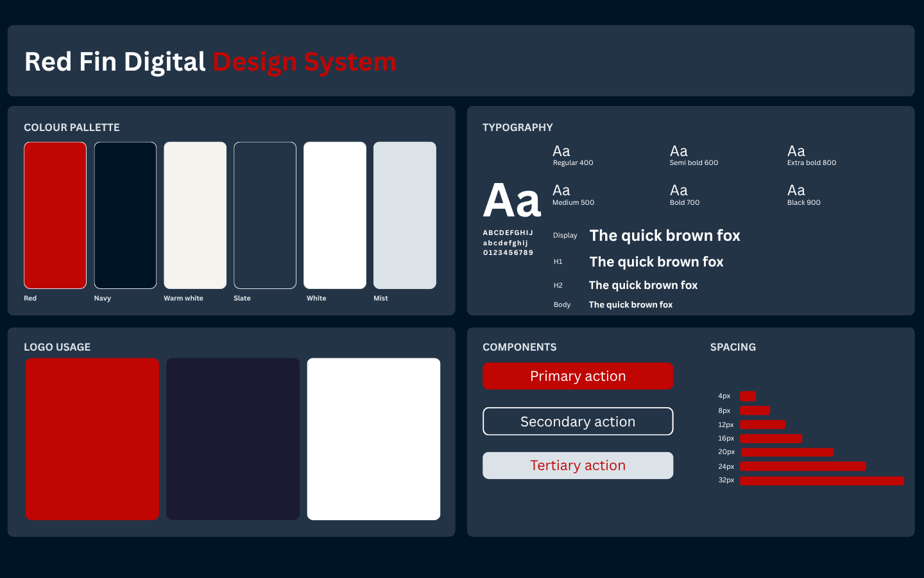
Task: Pick the Red colour swatch
Action: [55, 215]
